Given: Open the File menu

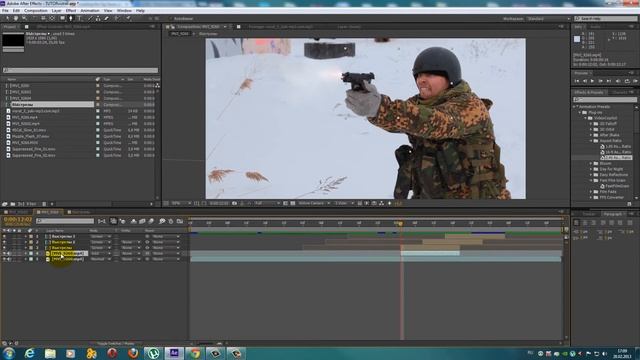Looking at the screenshot, I should (5, 11).
